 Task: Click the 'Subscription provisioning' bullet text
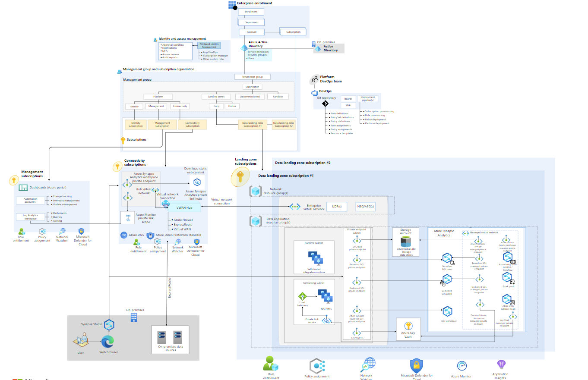(x=379, y=111)
